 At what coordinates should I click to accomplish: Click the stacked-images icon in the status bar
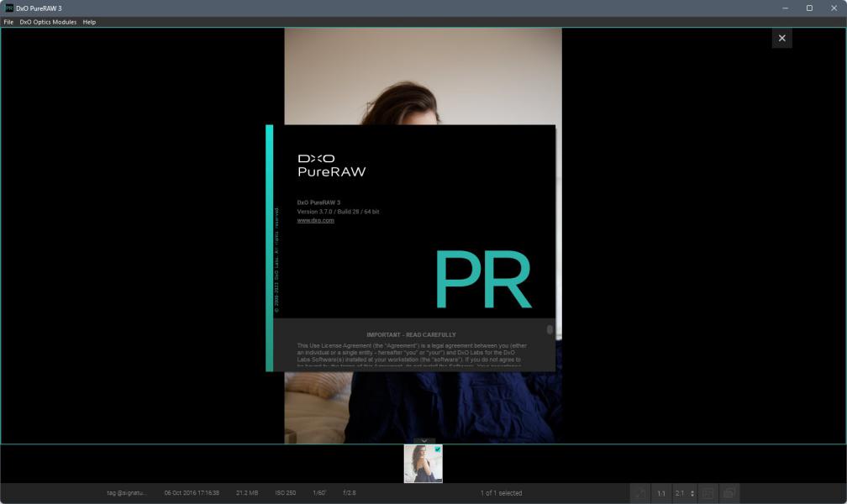(729, 493)
